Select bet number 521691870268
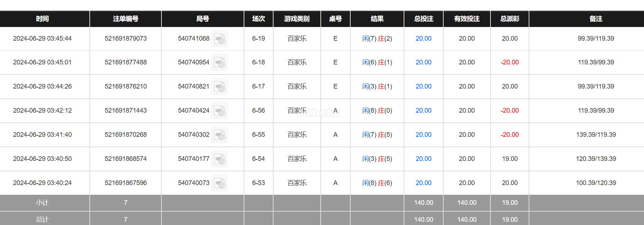Viewport: 644px width, 225px height. [126, 135]
